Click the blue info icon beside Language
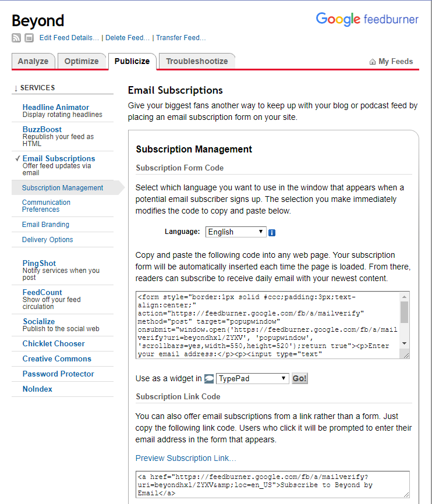The height and width of the screenshot is (504, 432). tap(272, 232)
